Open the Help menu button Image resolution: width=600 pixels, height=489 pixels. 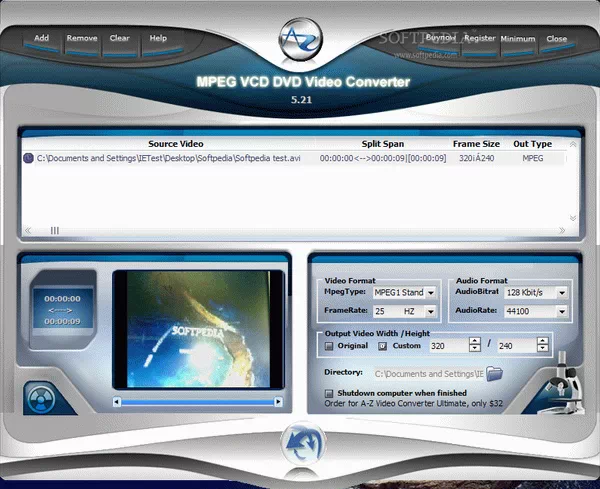tap(158, 39)
